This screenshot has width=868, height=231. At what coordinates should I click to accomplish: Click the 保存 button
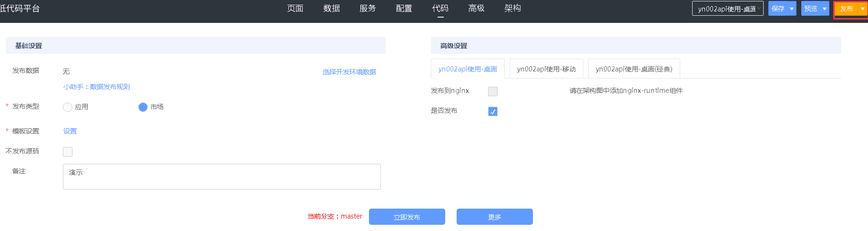pos(778,9)
